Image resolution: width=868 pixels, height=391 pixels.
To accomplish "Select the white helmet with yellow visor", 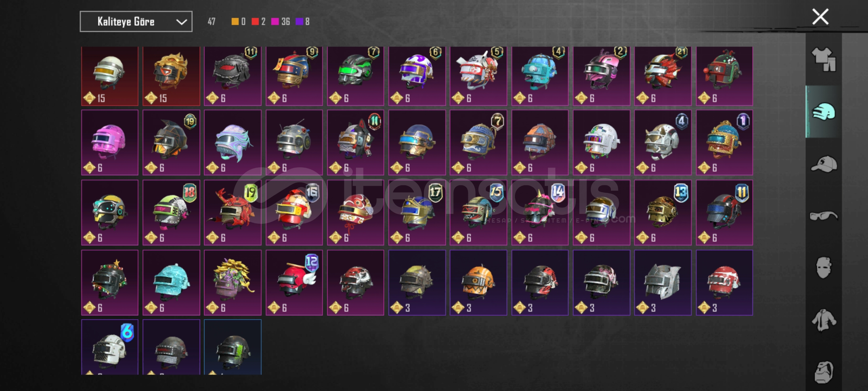I will click(110, 76).
